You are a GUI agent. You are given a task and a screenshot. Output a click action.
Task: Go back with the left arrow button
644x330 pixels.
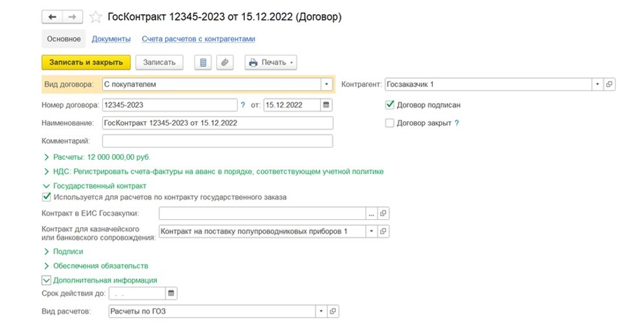coord(52,17)
